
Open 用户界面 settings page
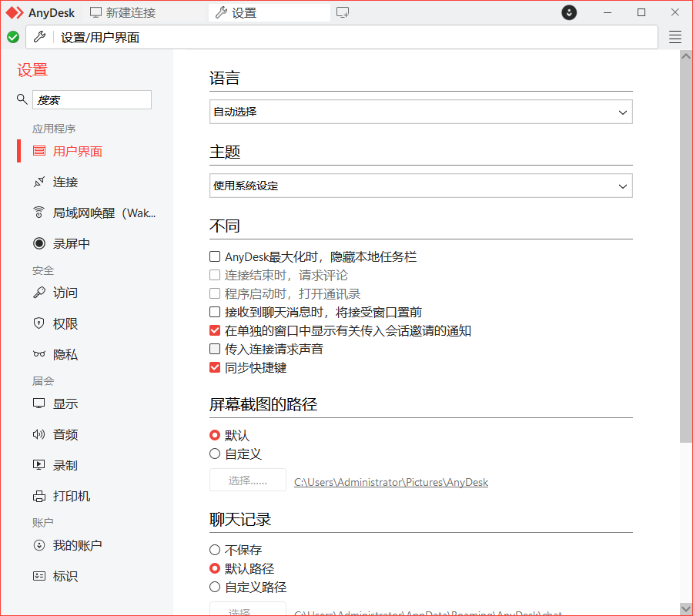click(77, 152)
